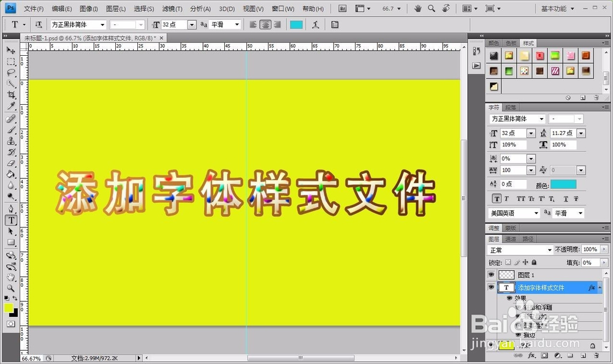This screenshot has width=613, height=364.
Task: Open the 基本功能 workspace dropdown
Action: click(x=558, y=9)
